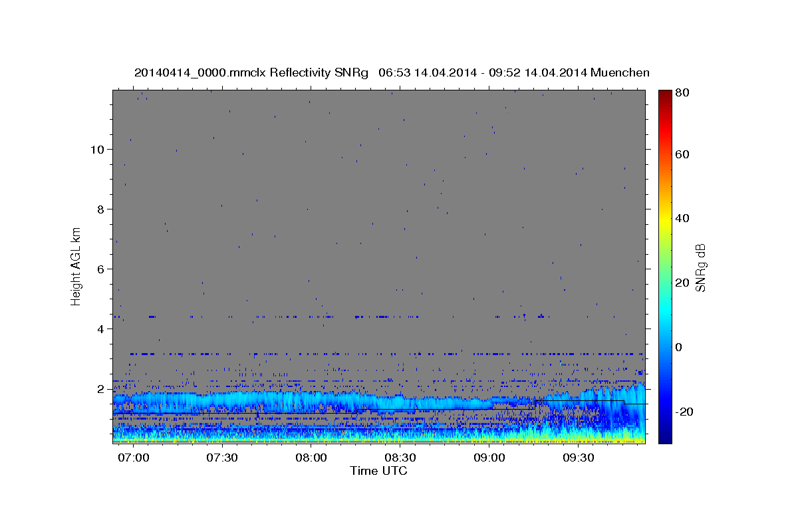Click the dark blue bottom of the colorbar
Screen dimensions: 798x532
pyautogui.click(x=664, y=436)
